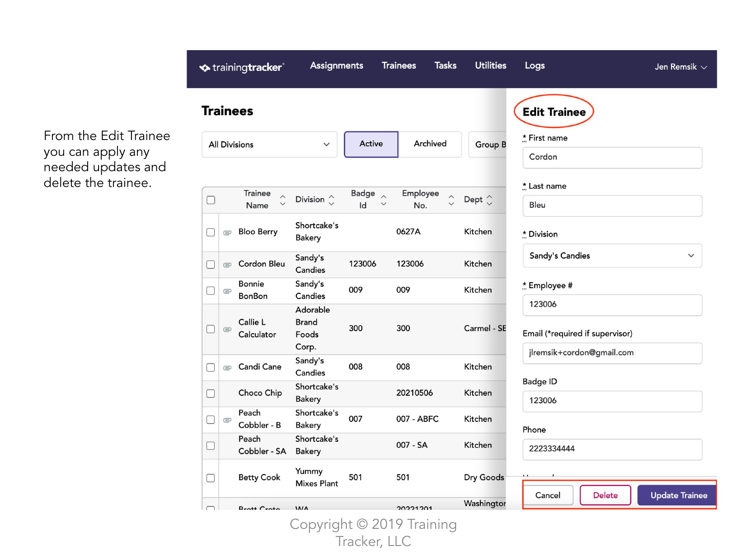Click the Adorable Brand Foods Corp. division cell

click(x=313, y=328)
